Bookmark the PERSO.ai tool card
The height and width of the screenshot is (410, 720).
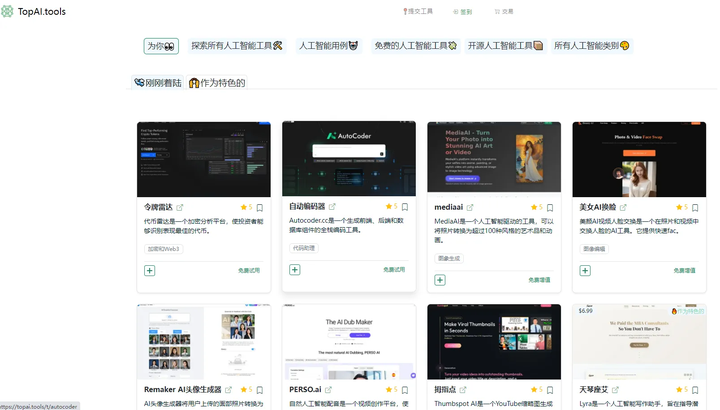(405, 390)
